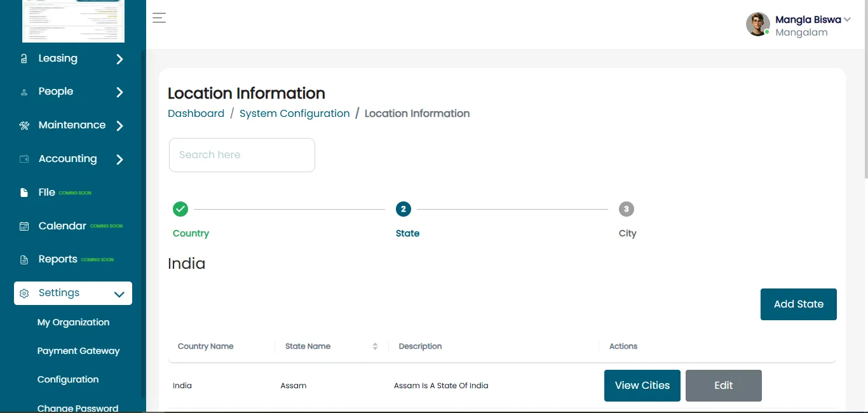Click the hamburger menu icon
Viewport: 868px width, 413px height.
[159, 18]
